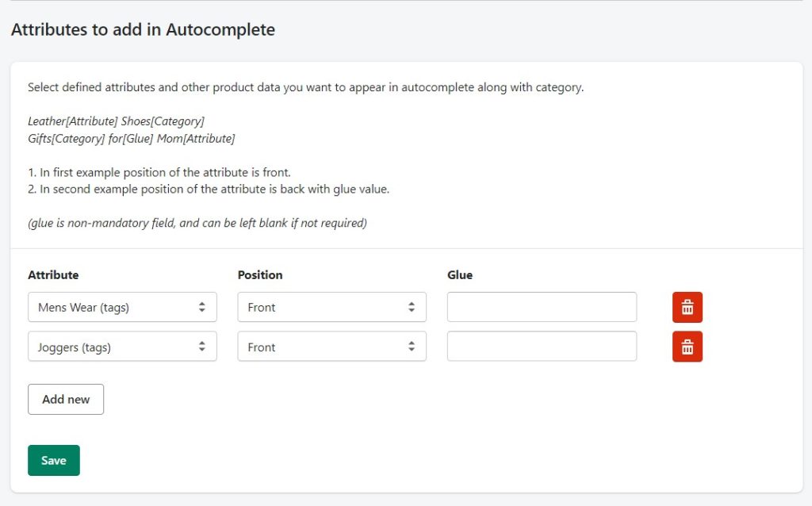Viewport: 812px width, 506px height.
Task: Click the Attributes to add in Autocomplete heading
Action: (143, 29)
